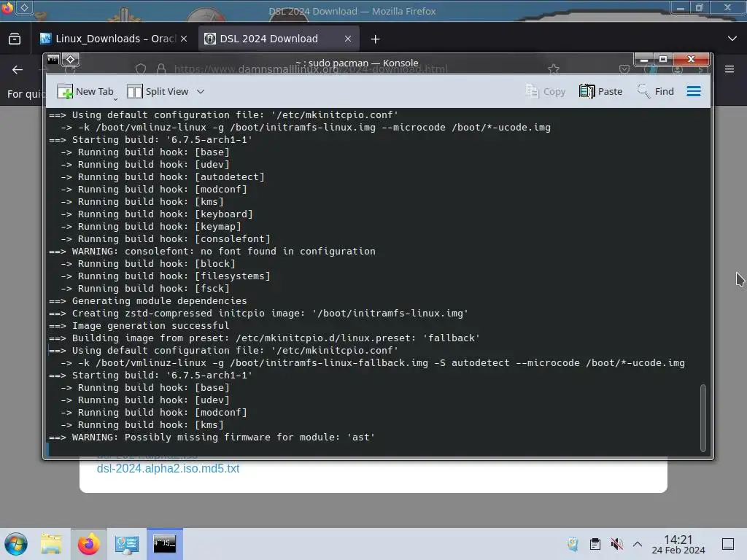This screenshot has width=747, height=560.
Task: Close the DSL 2024 Download tab
Action: (348, 39)
